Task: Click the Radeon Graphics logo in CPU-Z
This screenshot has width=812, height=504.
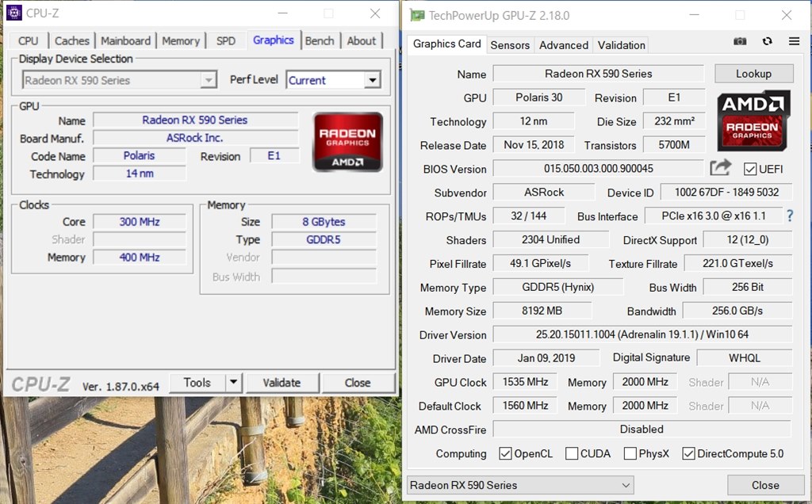Action: 347,141
